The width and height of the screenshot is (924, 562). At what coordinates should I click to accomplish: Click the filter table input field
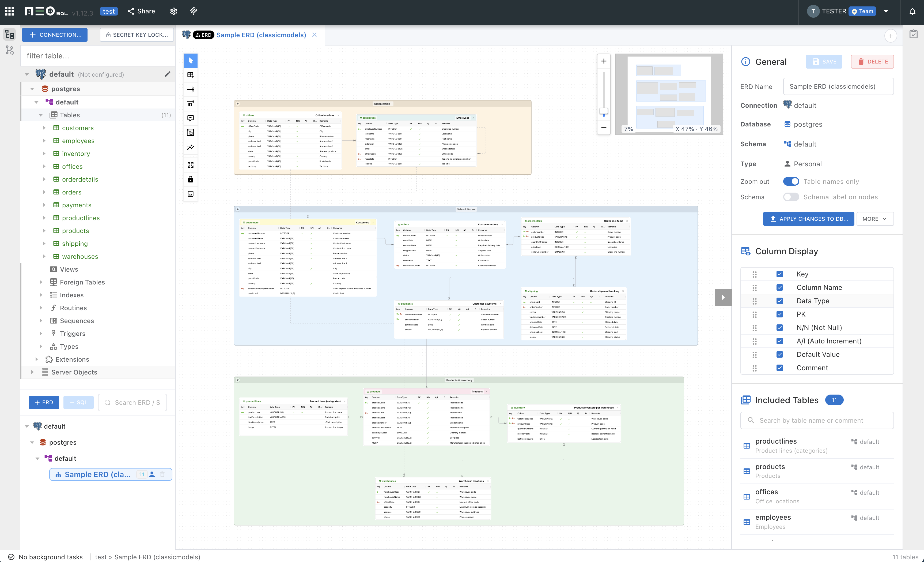[x=98, y=56]
